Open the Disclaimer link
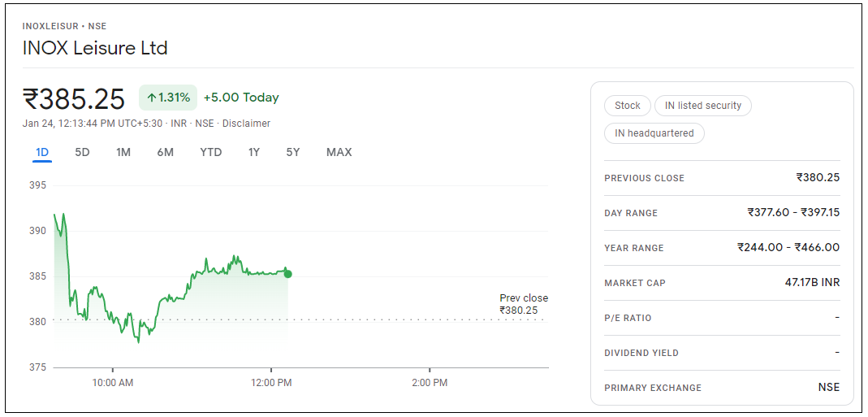The height and width of the screenshot is (417, 868). (x=246, y=124)
